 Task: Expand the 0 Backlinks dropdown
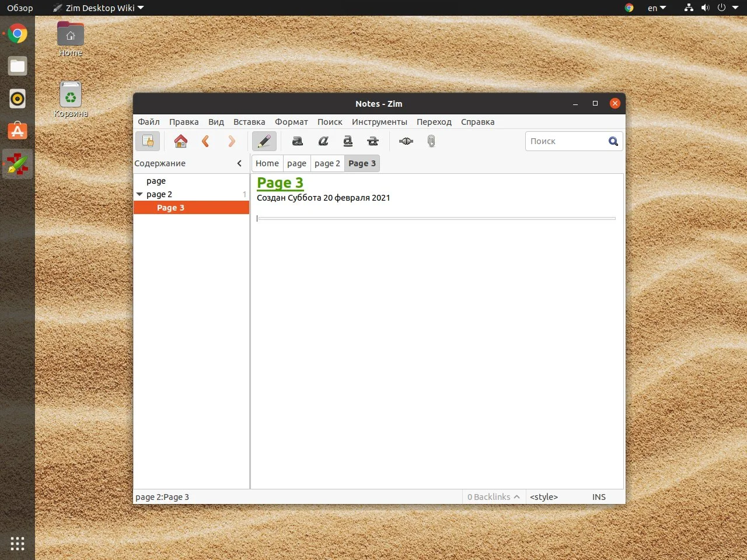coord(493,497)
